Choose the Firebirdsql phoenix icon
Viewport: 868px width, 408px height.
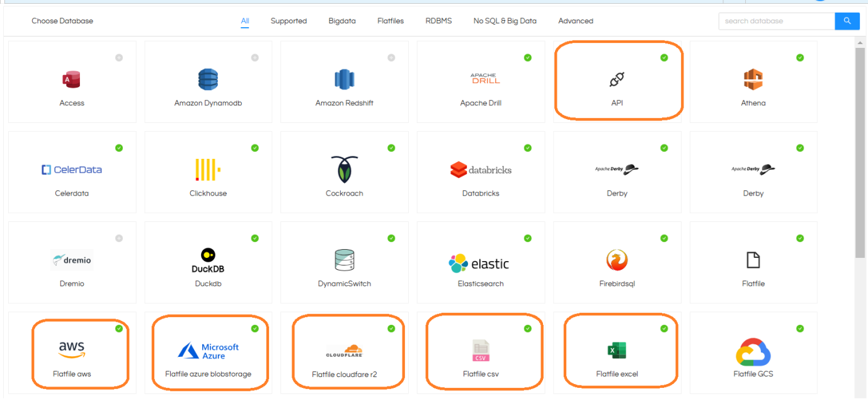(x=617, y=260)
